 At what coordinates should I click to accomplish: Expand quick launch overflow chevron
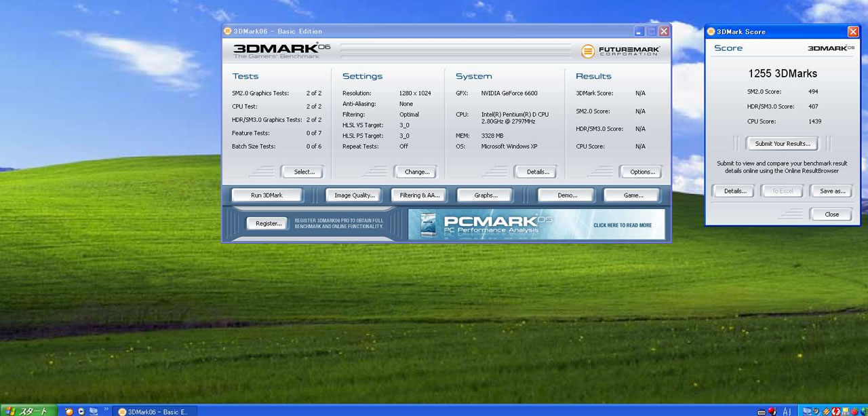106,409
